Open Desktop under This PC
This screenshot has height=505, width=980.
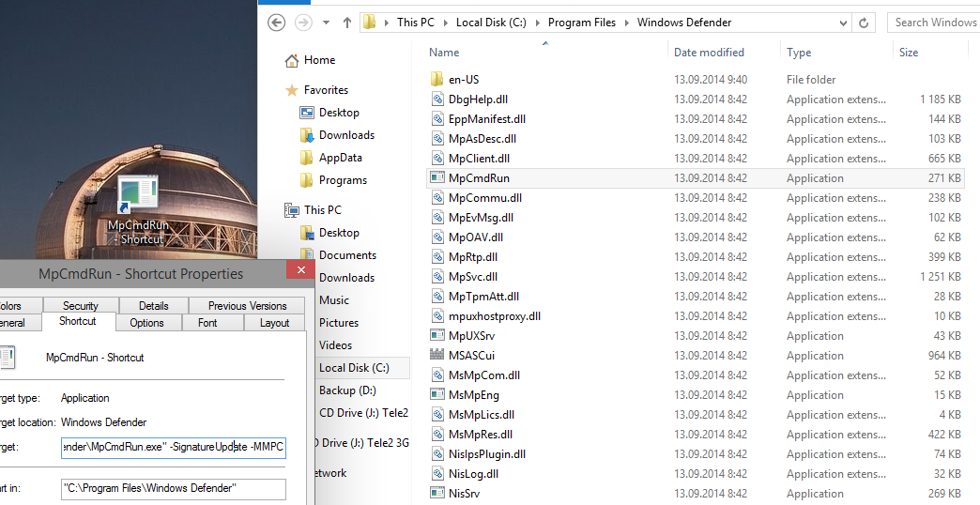click(339, 233)
